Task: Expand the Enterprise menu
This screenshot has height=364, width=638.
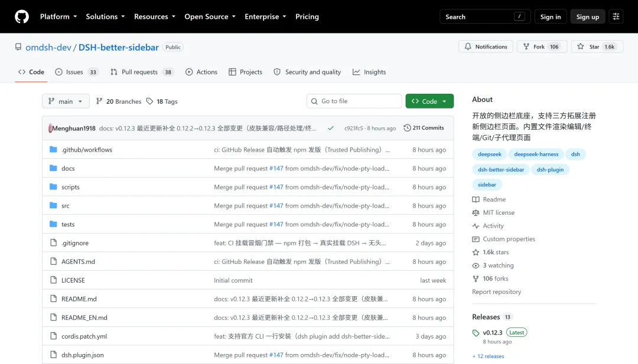Action: 265,17
